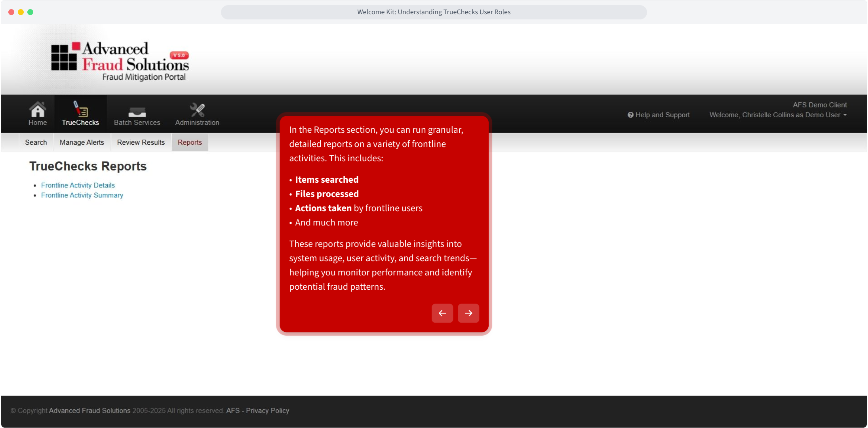Click the Help and Support question-mark icon

tap(630, 115)
